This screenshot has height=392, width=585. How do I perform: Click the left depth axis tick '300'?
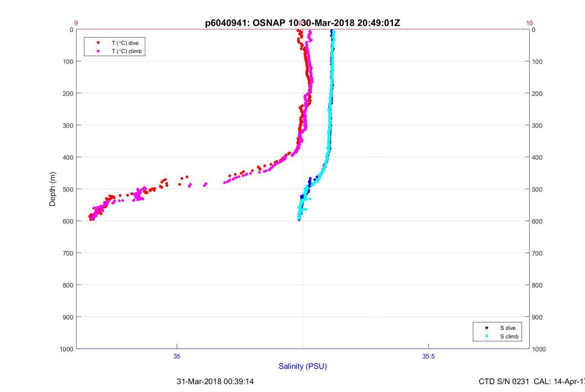pos(68,125)
